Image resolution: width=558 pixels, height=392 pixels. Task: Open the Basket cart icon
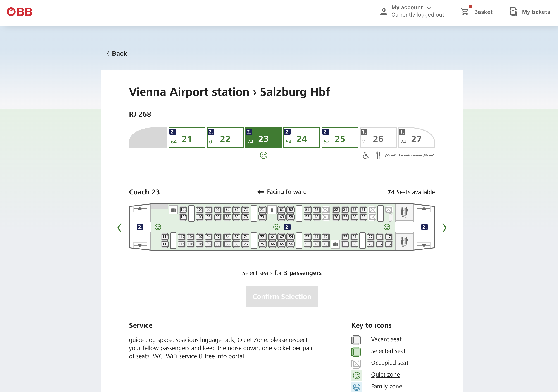[x=465, y=12]
